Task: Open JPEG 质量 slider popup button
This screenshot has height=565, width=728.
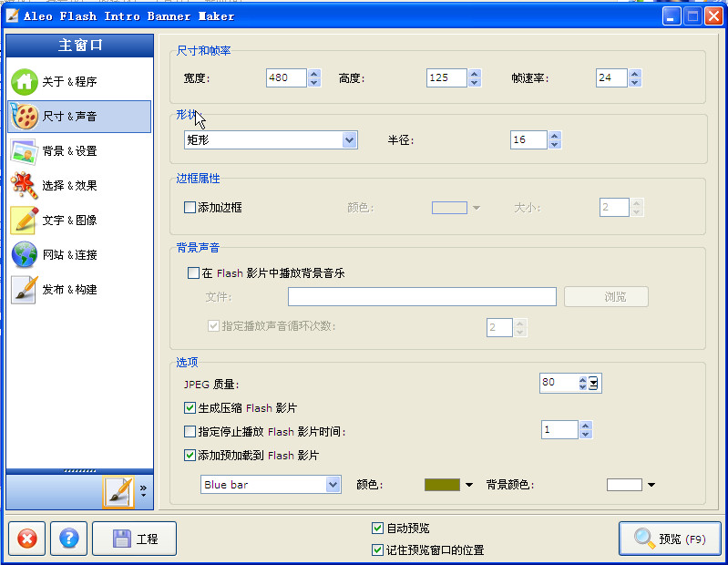Action: tap(594, 383)
